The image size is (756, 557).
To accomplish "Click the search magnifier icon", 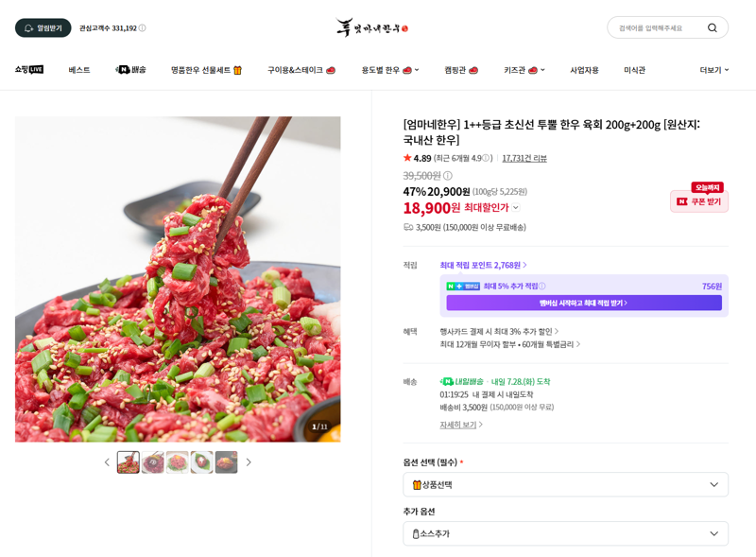I will click(x=712, y=28).
